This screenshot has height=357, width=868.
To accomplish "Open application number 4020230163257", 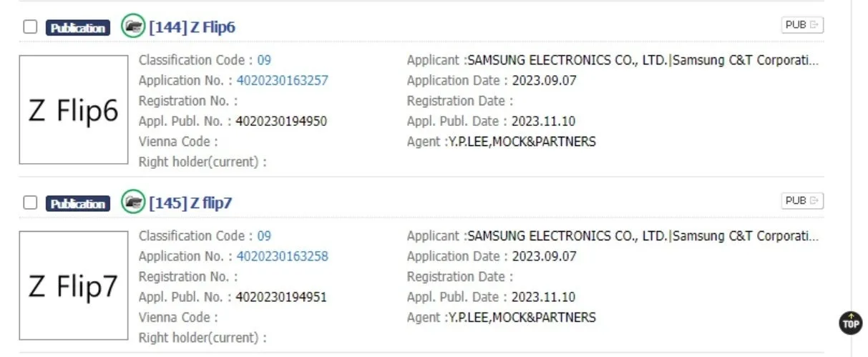I will click(x=282, y=80).
